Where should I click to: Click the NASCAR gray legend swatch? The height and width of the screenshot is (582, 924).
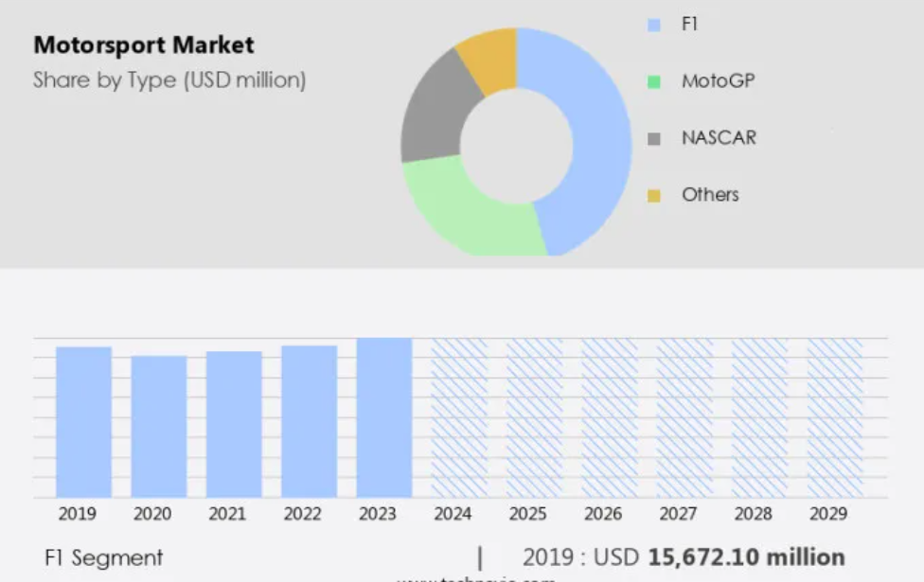[x=653, y=139]
